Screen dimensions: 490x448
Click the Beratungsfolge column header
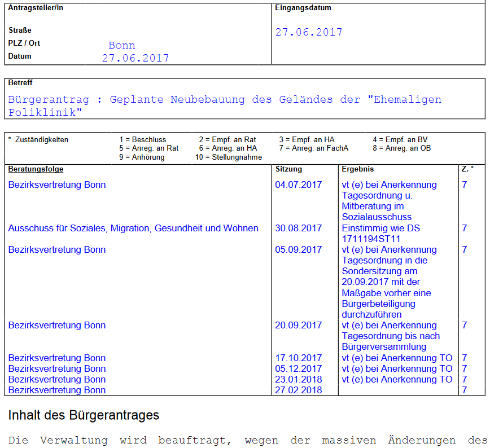click(x=36, y=169)
